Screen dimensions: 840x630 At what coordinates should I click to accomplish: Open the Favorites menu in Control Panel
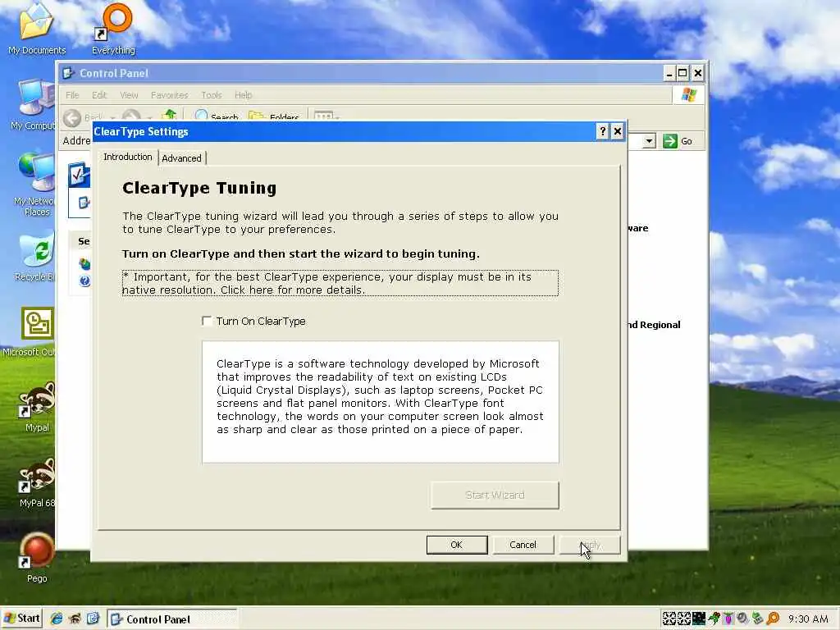169,95
